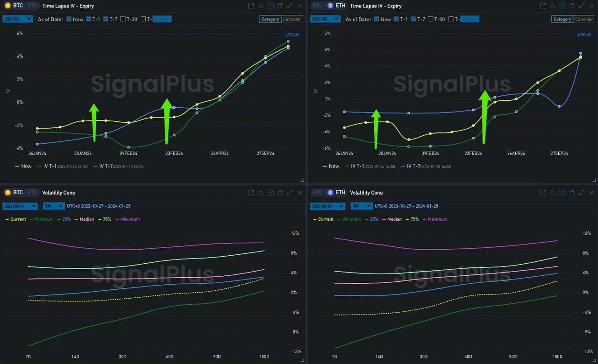
Task: Open the 25D RR IV dropdown in ETH Volatility Cone
Action: point(327,206)
